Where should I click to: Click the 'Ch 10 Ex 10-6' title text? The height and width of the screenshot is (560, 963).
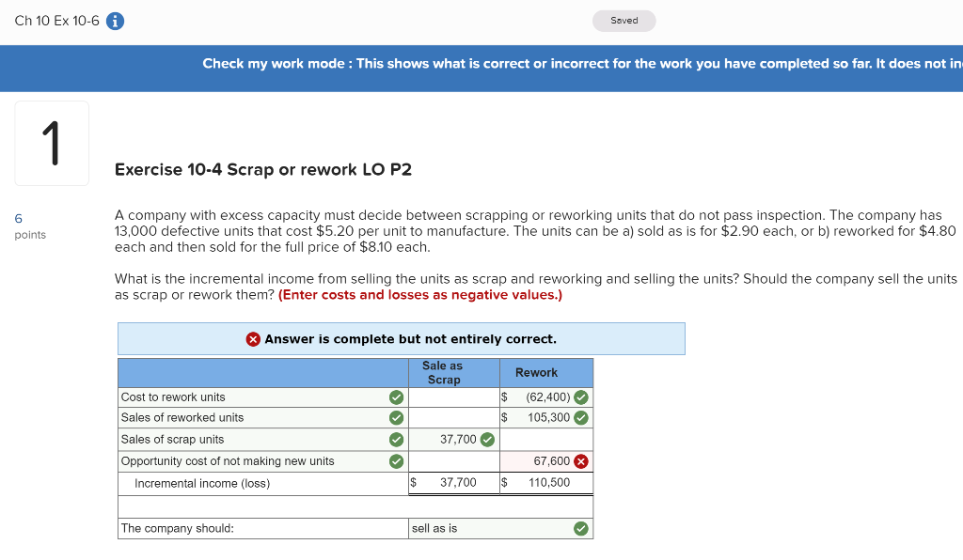click(x=56, y=21)
